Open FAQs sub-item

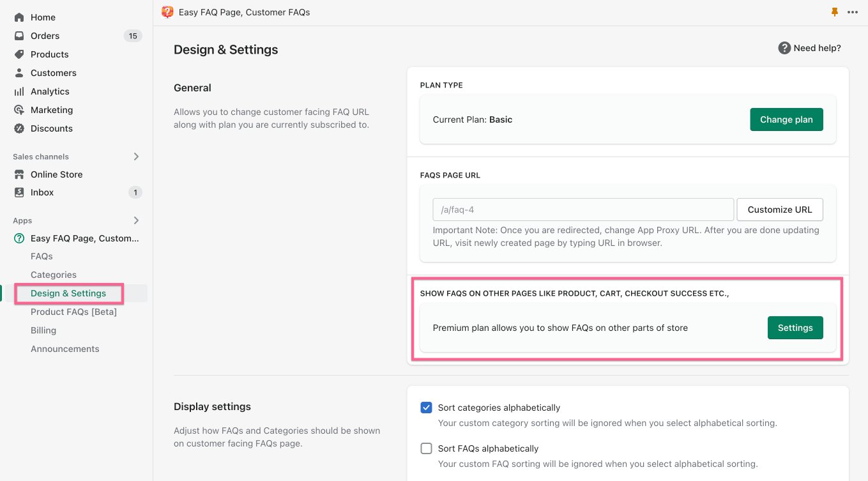pos(42,256)
